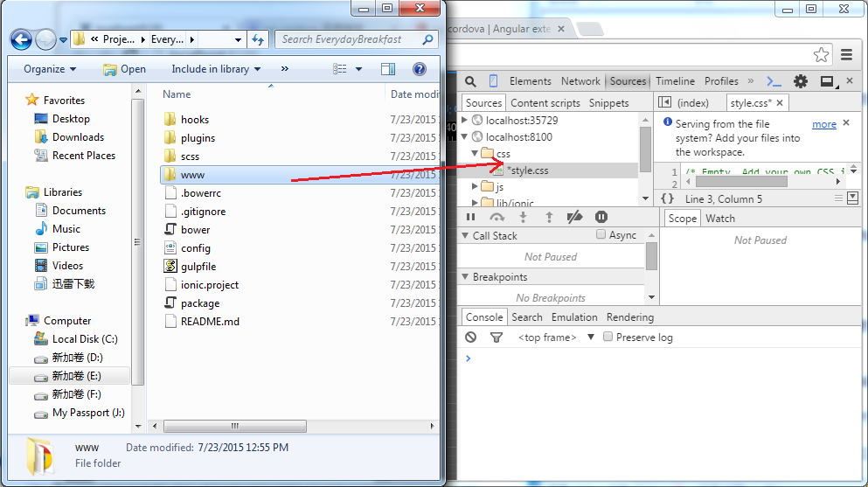Enable the Preserve log checkbox
This screenshot has width=868, height=487.
click(x=608, y=337)
